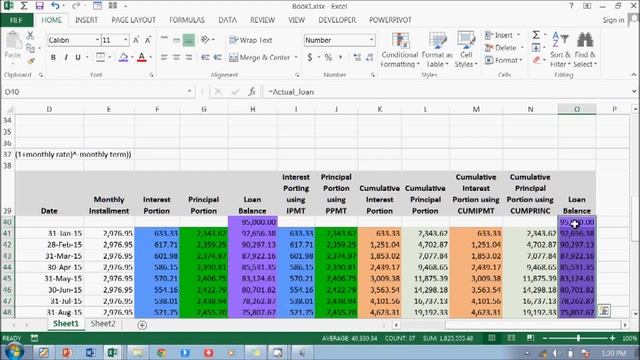Switch to the FORMULAS tab

(187, 20)
